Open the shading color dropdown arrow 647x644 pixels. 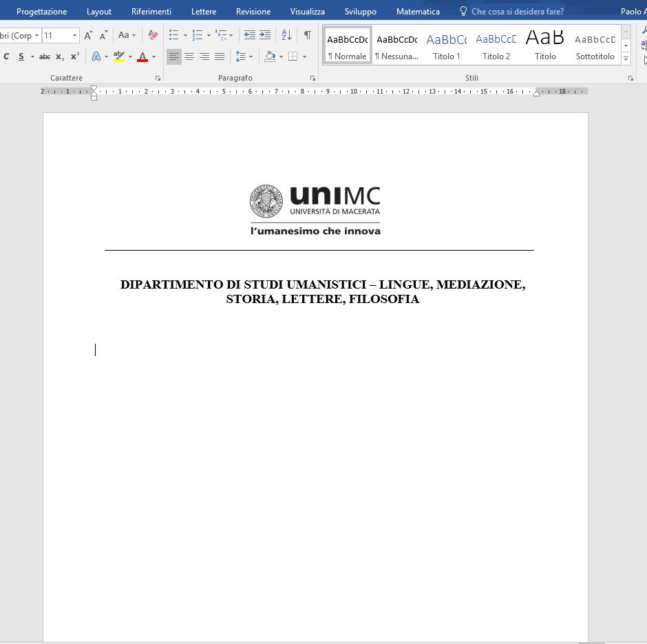pos(281,56)
